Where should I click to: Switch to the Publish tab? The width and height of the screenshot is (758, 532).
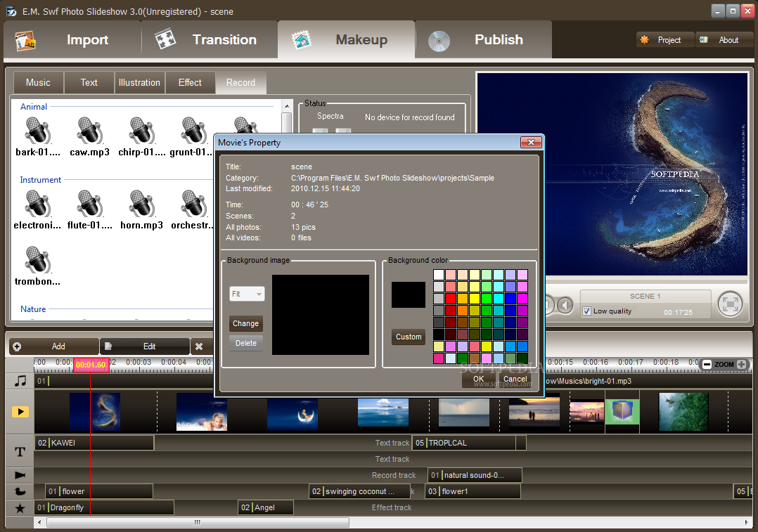coord(484,39)
